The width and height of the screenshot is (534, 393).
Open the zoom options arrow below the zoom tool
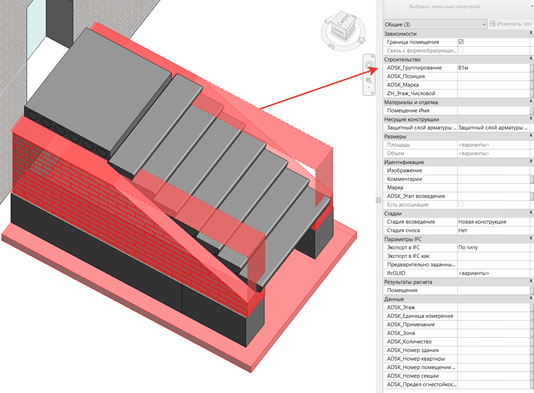[x=369, y=88]
